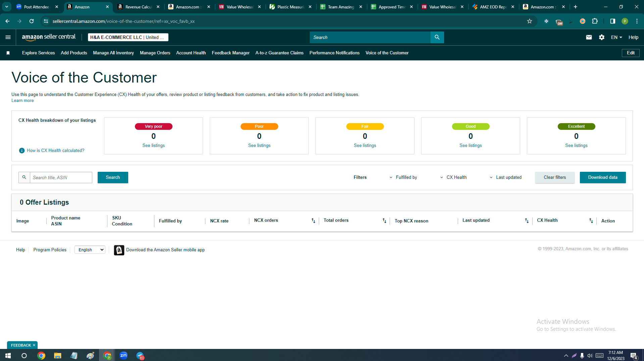The width and height of the screenshot is (644, 361).
Task: Sort by the Last updated column arrows
Action: click(527, 220)
